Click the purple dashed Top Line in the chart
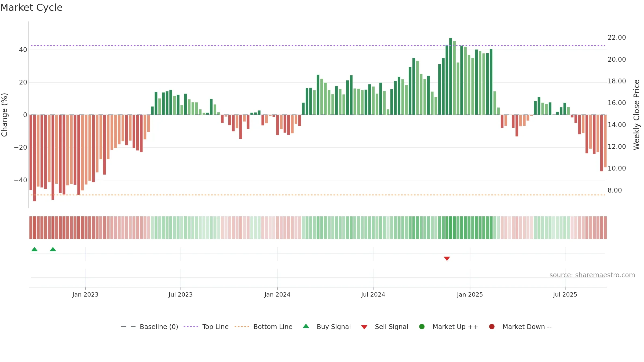The height and width of the screenshot is (362, 644). 318,46
